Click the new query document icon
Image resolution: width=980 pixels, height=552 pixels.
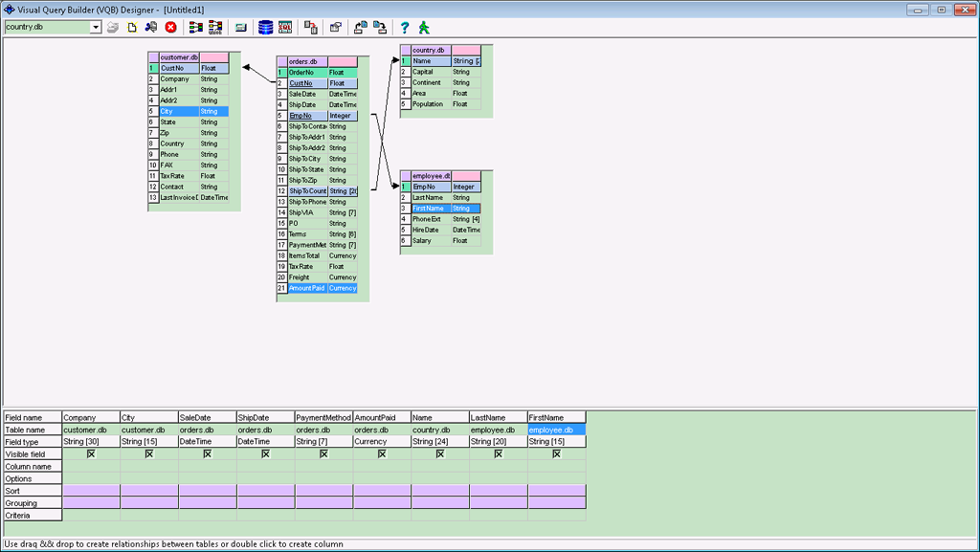(132, 27)
